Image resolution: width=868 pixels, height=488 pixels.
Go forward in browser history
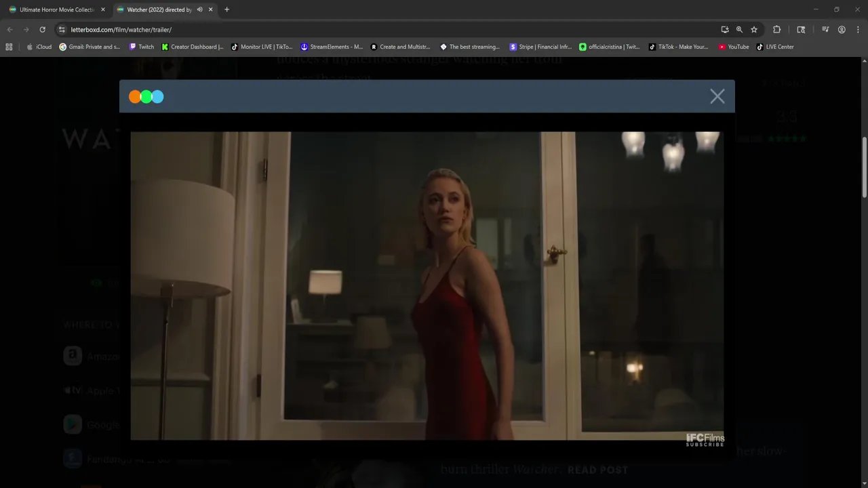pos(26,29)
